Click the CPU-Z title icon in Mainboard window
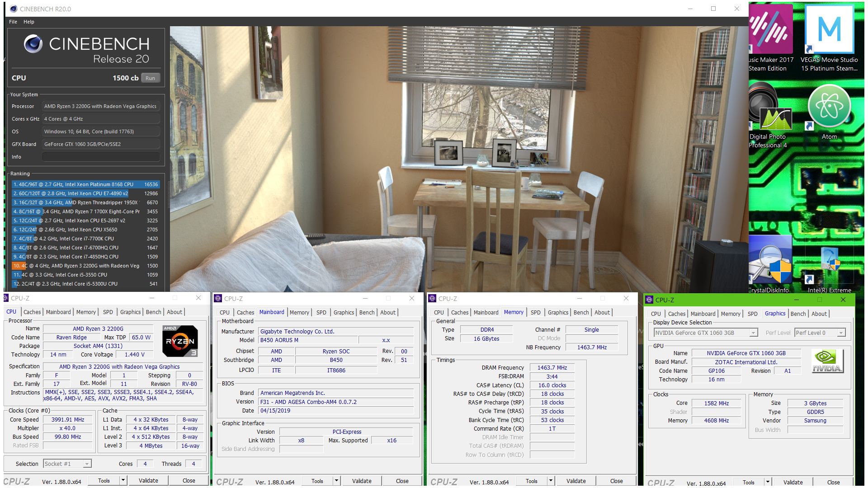Viewport: 868px width, 488px height. 218,298
